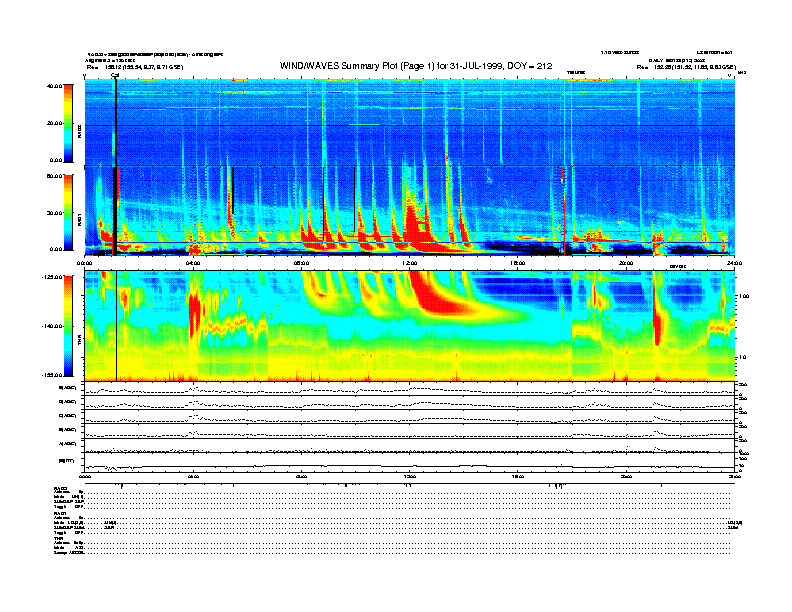Click the 20:00 tick under RAD1 spectrogram
Image resolution: width=792 pixels, height=612 pixels.
pyautogui.click(x=626, y=263)
